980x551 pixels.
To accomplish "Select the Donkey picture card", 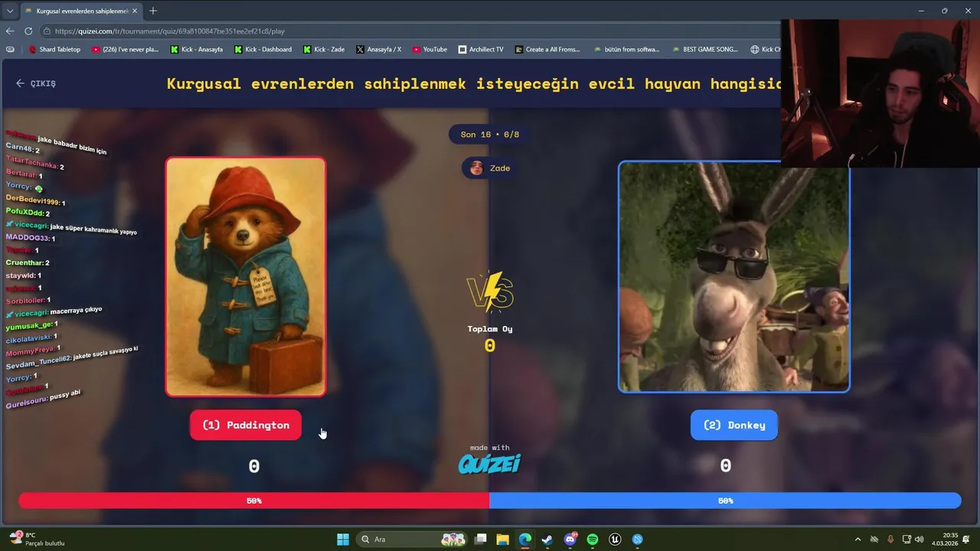I will click(734, 277).
